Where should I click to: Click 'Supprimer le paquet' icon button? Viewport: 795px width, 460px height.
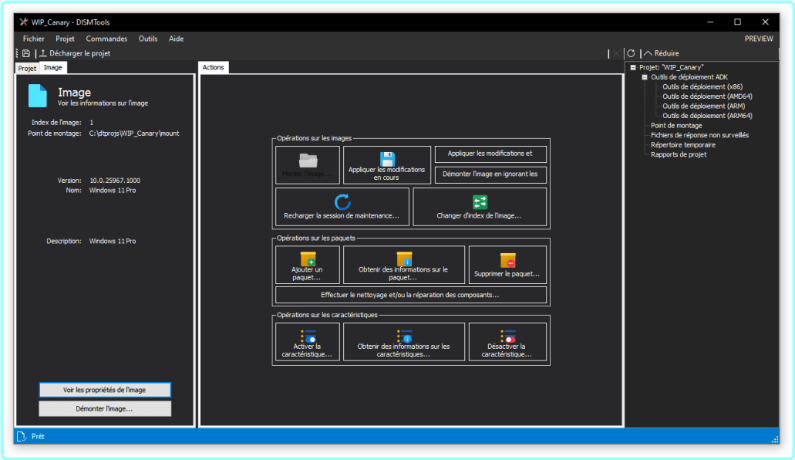pos(508,260)
